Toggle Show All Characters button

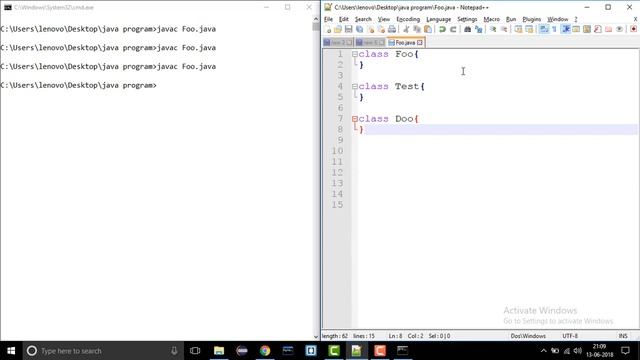point(554,29)
